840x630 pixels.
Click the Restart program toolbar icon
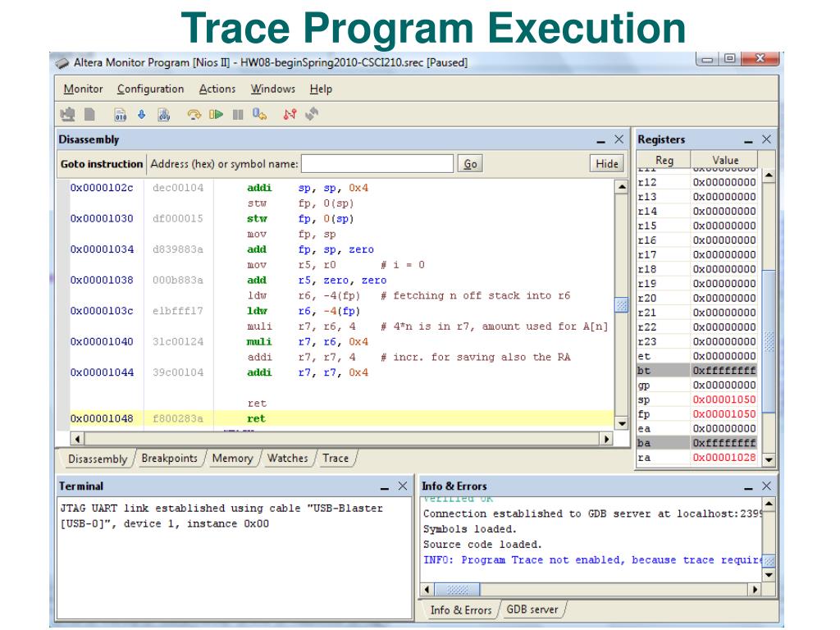pyautogui.click(x=258, y=115)
